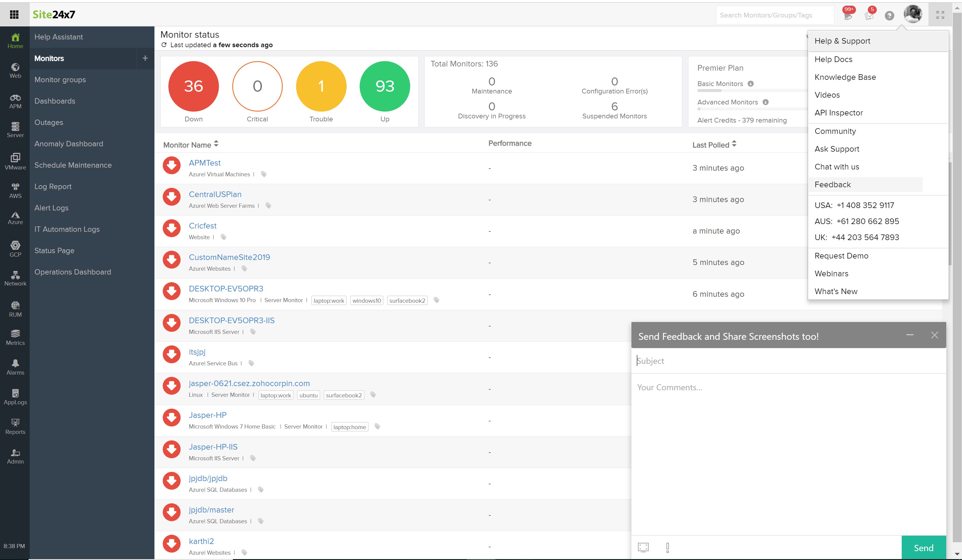Click the red Down count circle
Screen dimensions: 962x560
[x=194, y=86]
